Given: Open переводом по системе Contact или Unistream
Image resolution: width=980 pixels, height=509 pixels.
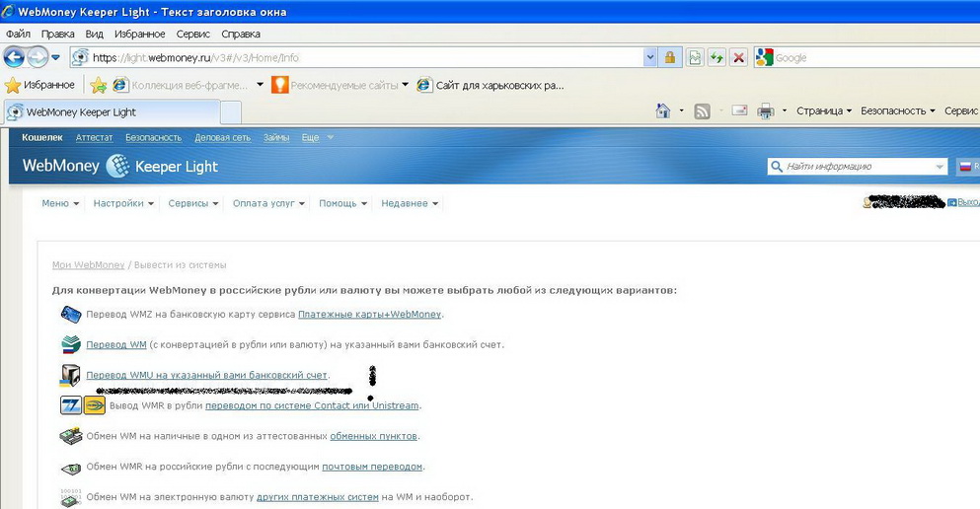Looking at the screenshot, I should 312,406.
